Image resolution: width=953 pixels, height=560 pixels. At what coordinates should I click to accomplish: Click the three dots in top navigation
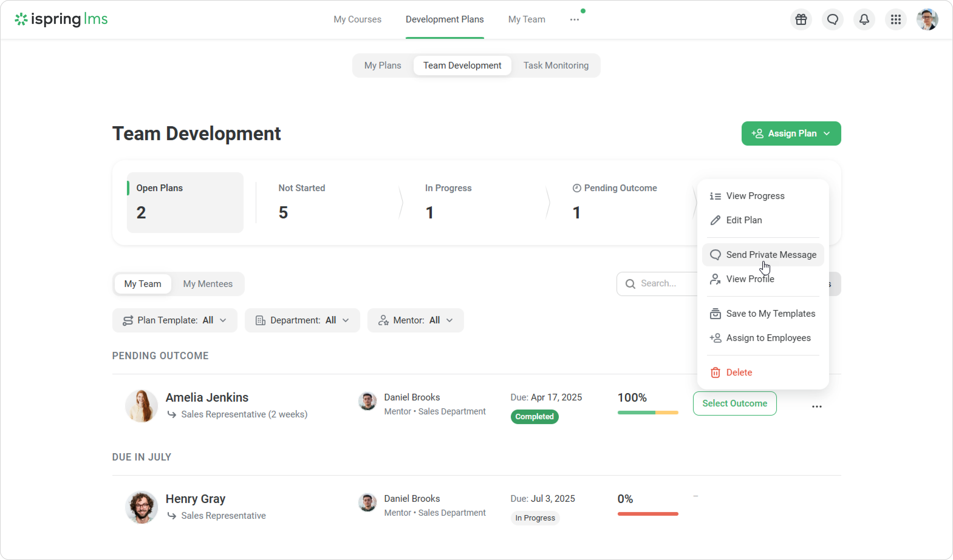pyautogui.click(x=574, y=20)
